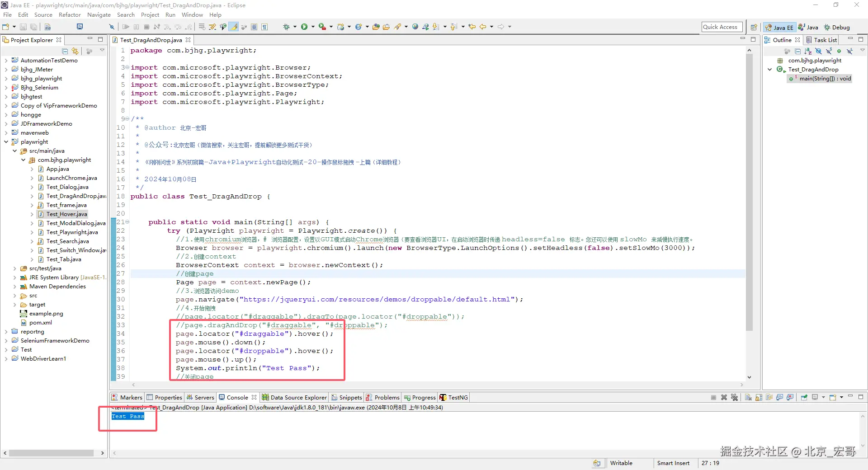Click the Sort icon in the Outline toolbar
The height and width of the screenshot is (470, 868).
tap(808, 51)
